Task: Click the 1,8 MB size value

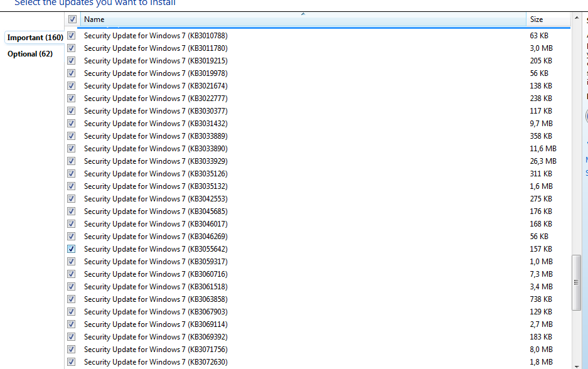Action: click(541, 362)
